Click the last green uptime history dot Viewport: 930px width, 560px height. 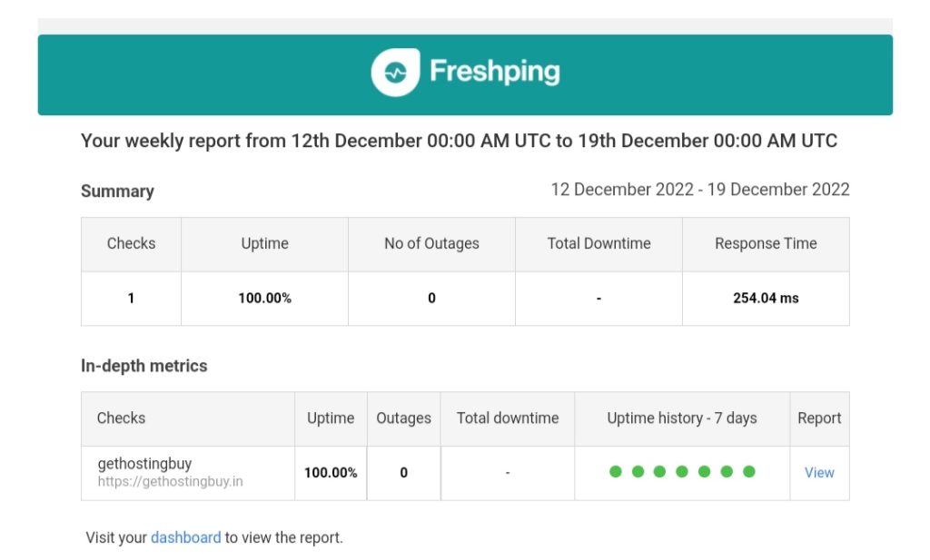point(749,472)
